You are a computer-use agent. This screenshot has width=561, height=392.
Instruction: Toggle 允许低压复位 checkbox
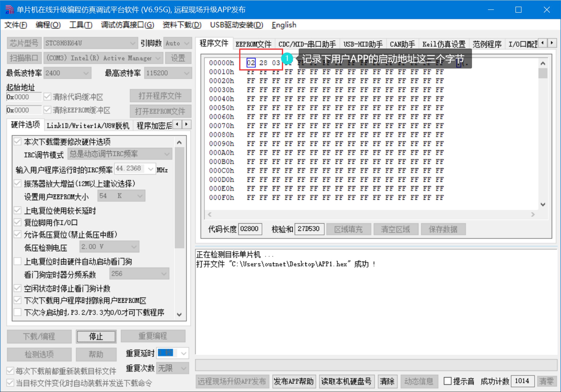tap(18, 234)
